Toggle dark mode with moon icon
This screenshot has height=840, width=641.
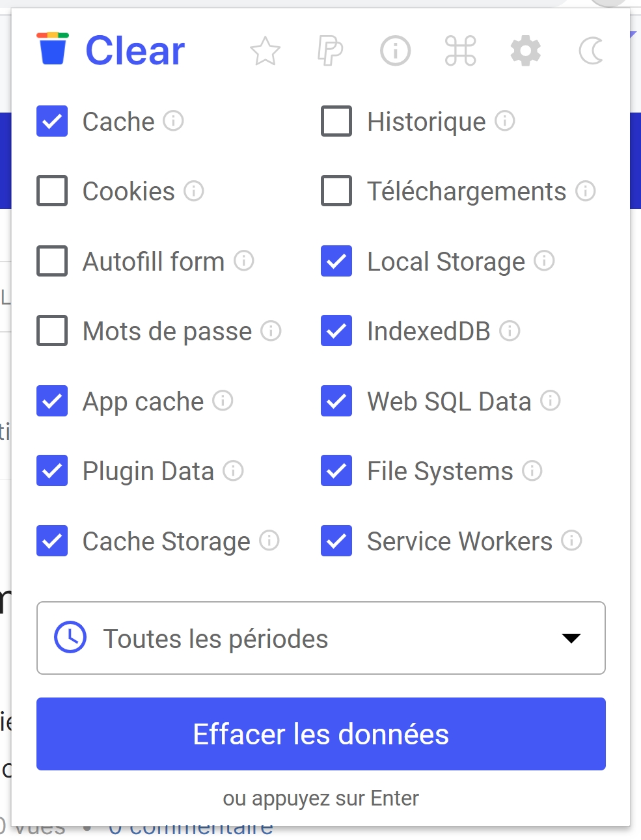pyautogui.click(x=590, y=51)
